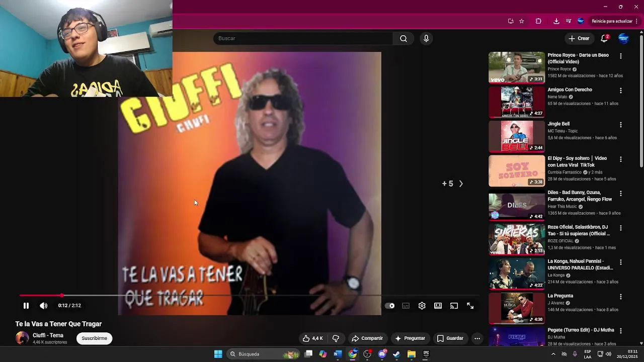Dislike the video with thumbs-down

coord(336,338)
